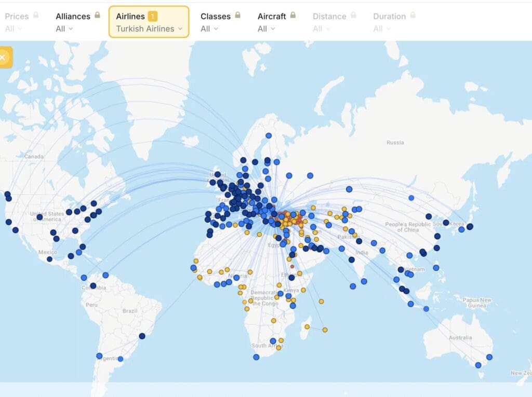Click the lock icon beside Aircraft
This screenshot has width=532, height=397.
tap(293, 16)
